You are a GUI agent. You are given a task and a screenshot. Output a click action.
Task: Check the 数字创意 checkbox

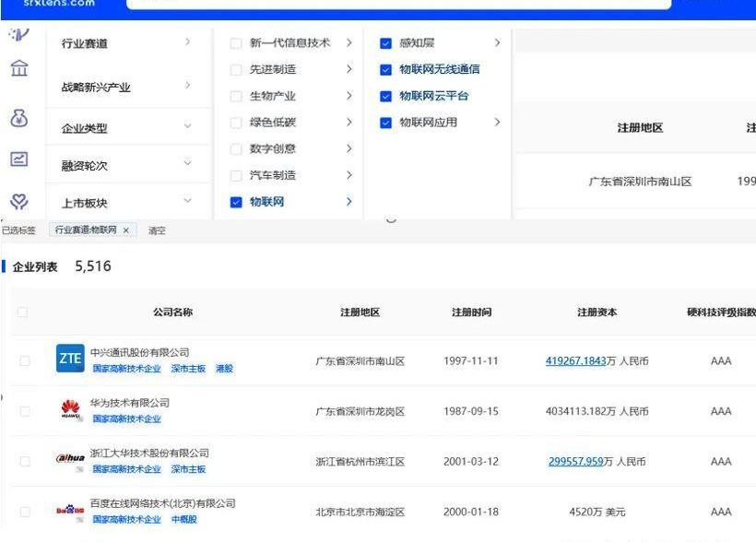tap(236, 149)
